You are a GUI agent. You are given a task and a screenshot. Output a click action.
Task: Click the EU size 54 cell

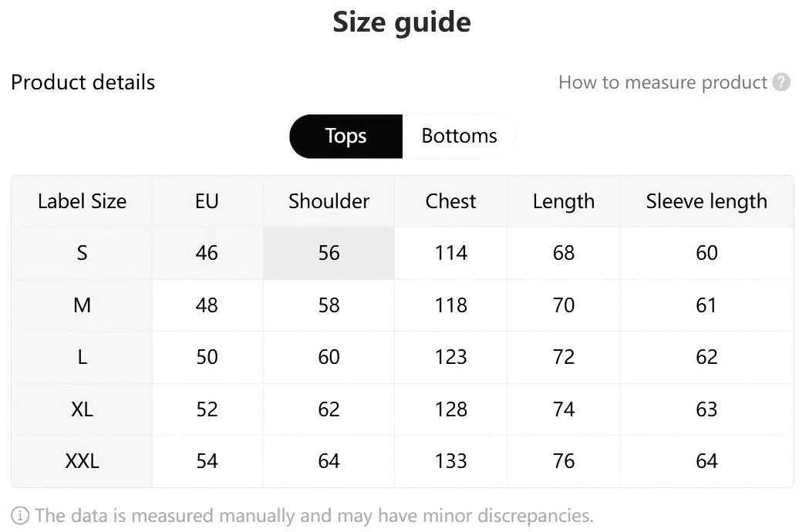[x=207, y=461]
